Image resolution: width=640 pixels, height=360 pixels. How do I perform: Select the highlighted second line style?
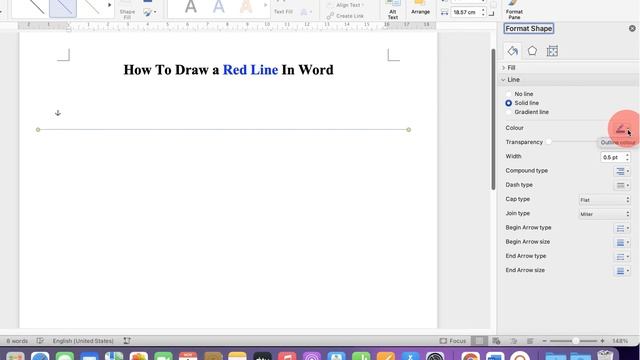coord(63,7)
